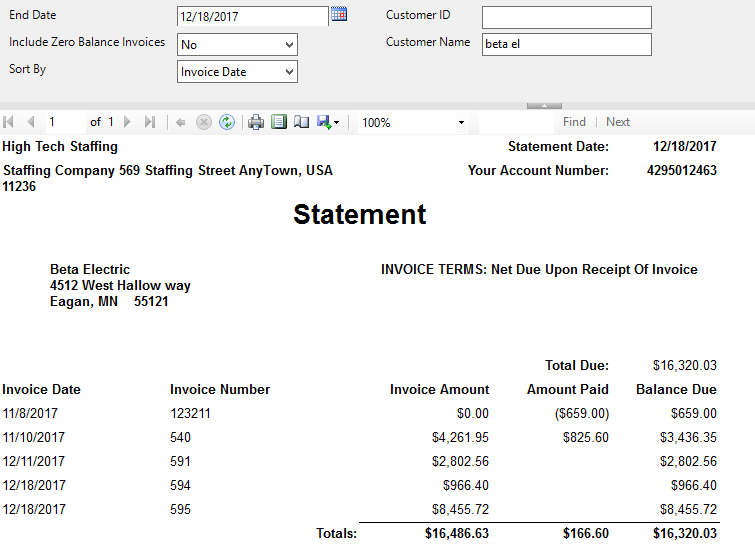Click the Amount Paid column header
The width and height of the screenshot is (755, 551).
pyautogui.click(x=568, y=389)
